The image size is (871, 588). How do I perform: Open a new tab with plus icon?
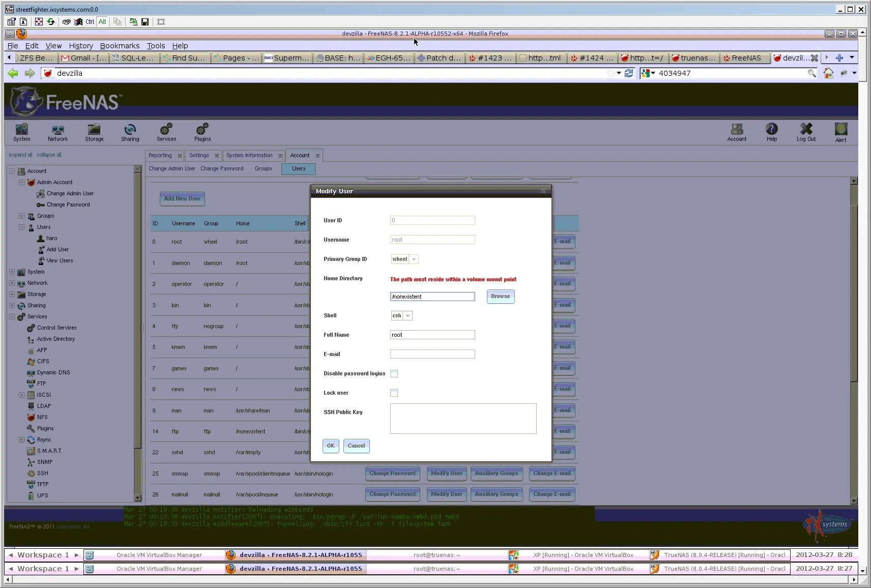coord(839,58)
